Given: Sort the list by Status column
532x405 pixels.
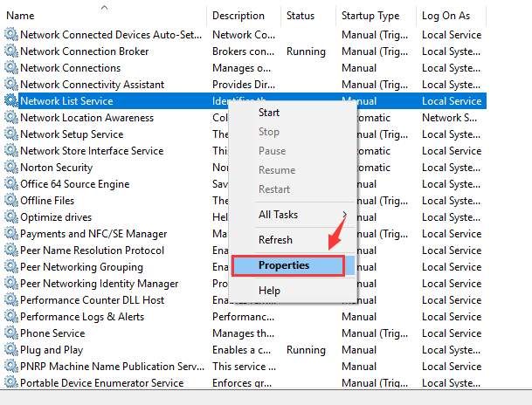Looking at the screenshot, I should (300, 16).
